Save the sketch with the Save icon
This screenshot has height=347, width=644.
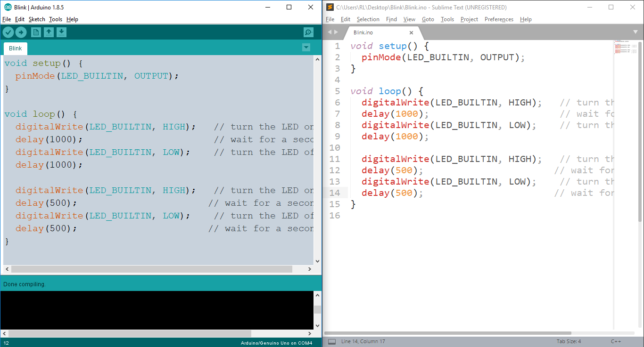click(x=62, y=32)
